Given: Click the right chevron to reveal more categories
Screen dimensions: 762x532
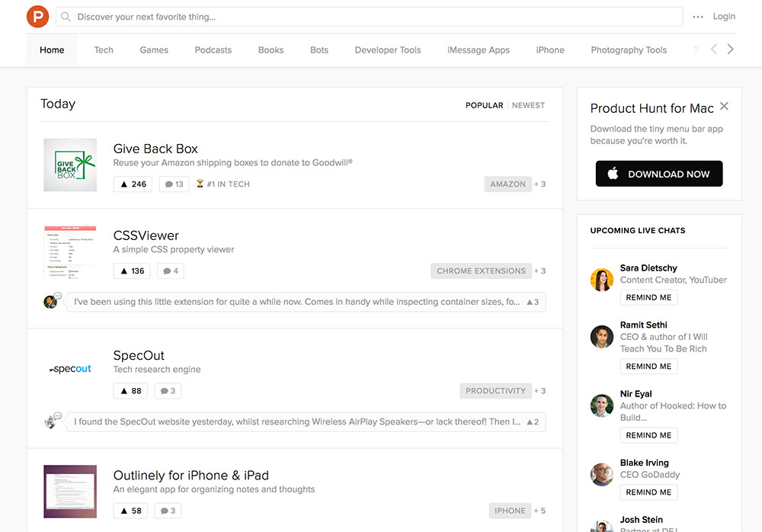Looking at the screenshot, I should (730, 49).
